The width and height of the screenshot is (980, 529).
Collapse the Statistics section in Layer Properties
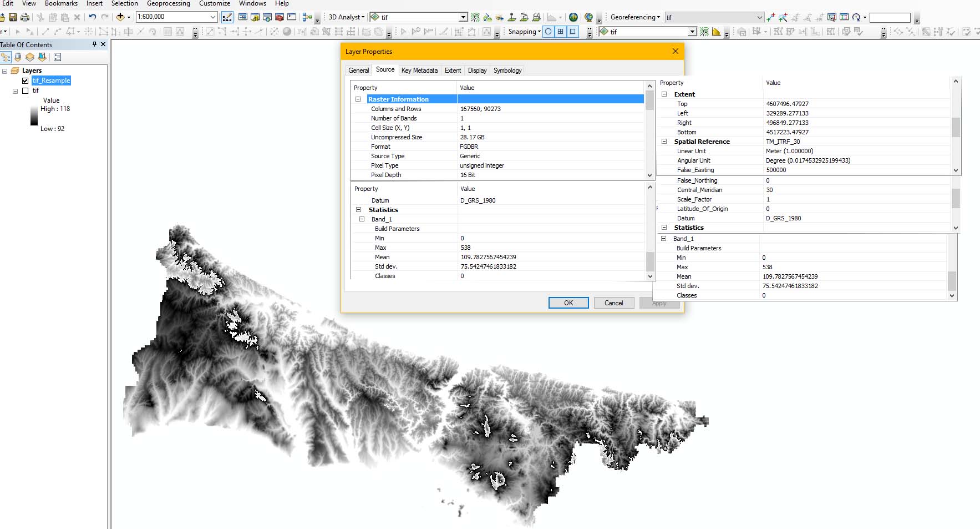[x=358, y=210]
